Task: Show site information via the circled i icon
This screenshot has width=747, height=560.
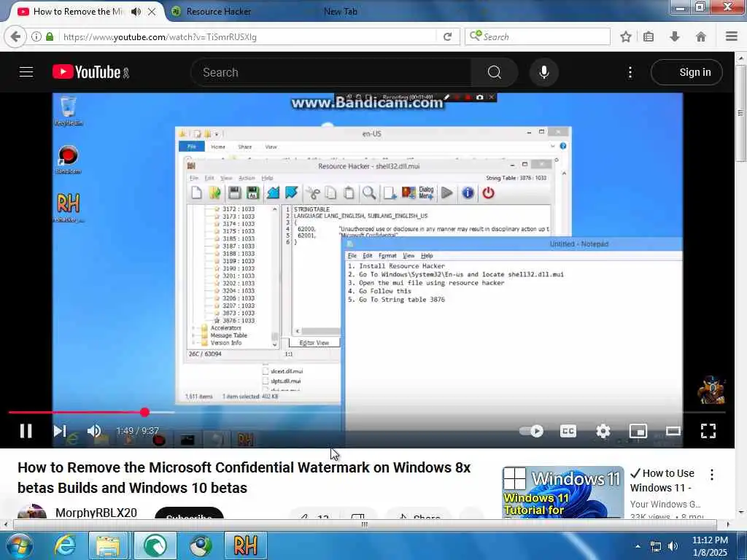Action: pos(36,36)
